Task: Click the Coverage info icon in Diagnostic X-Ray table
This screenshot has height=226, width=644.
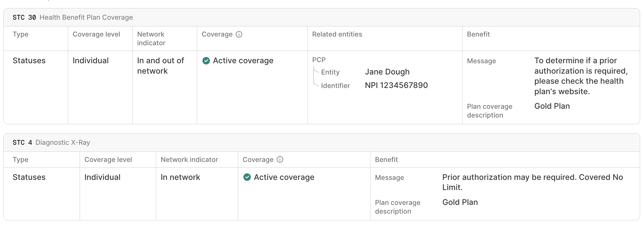Action: [x=280, y=159]
